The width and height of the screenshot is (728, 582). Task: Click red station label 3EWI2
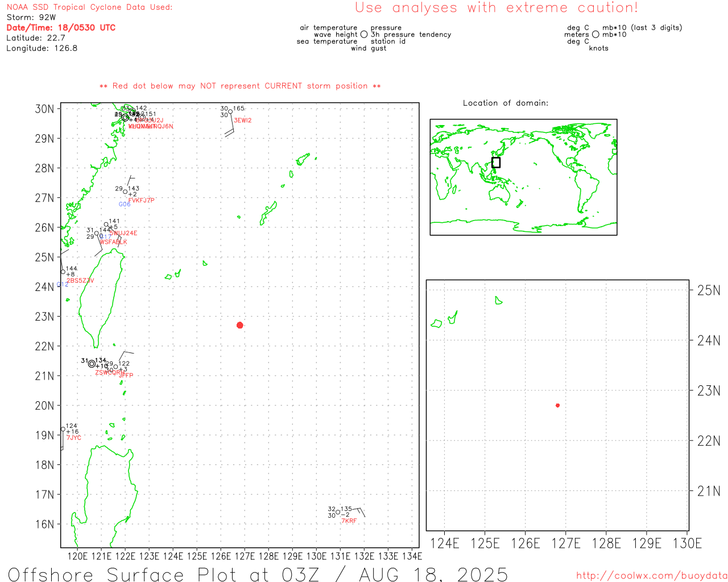(243, 120)
